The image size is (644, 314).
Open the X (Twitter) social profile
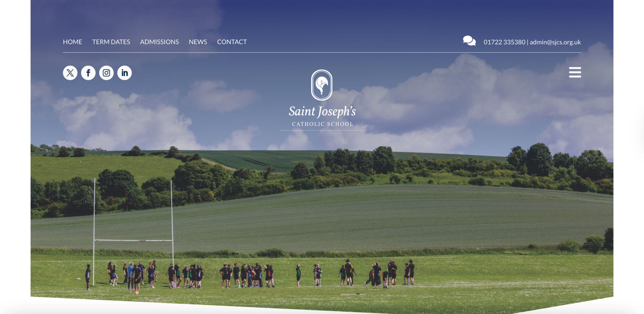tap(70, 73)
